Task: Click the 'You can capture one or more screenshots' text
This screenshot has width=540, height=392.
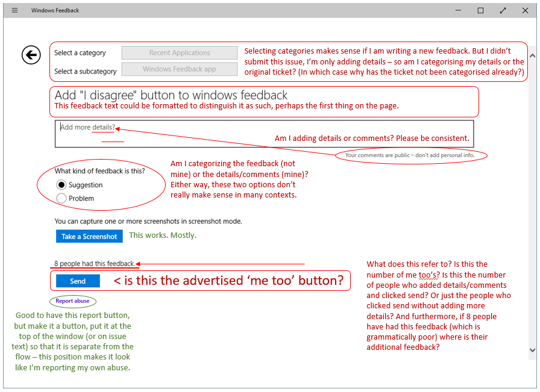Action: click(148, 222)
